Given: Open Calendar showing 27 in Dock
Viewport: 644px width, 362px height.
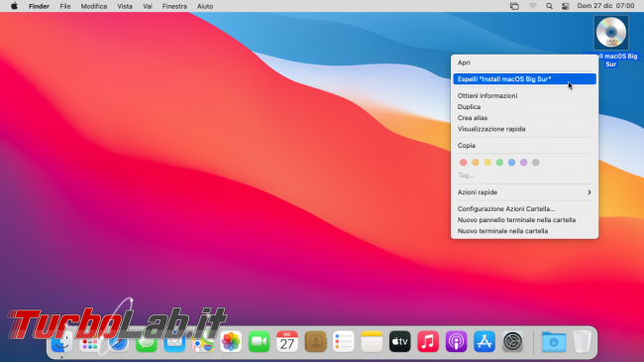Looking at the screenshot, I should pyautogui.click(x=287, y=342).
